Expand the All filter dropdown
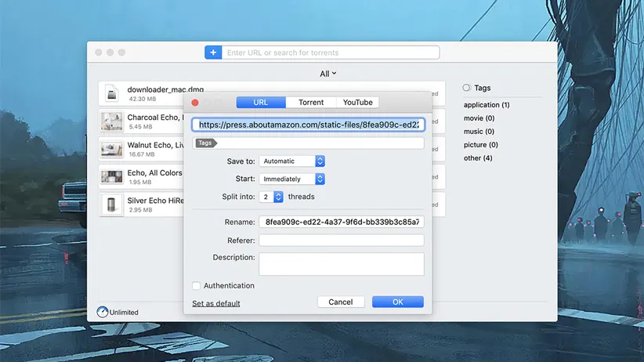644x362 pixels. point(328,74)
